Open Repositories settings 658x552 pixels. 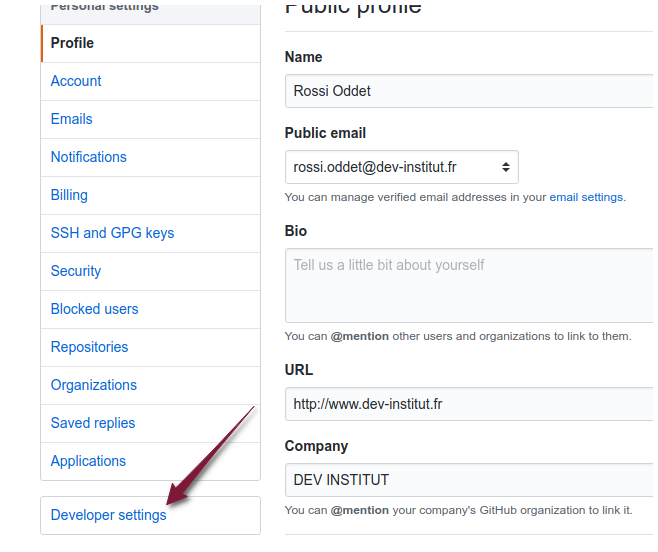(90, 347)
